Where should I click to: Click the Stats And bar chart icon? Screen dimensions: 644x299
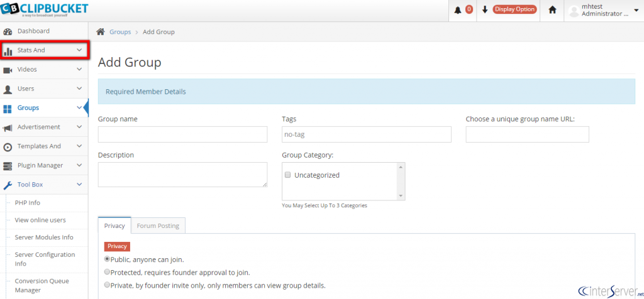click(8, 51)
